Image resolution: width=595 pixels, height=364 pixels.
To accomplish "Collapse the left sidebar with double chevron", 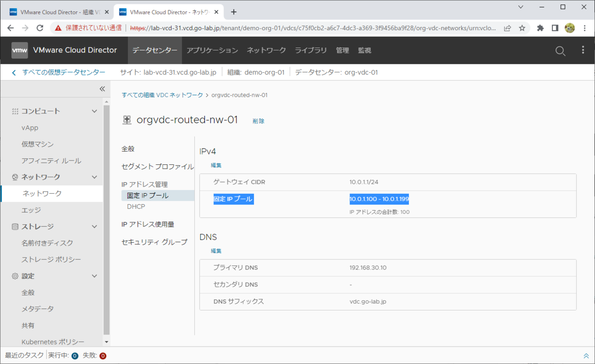I will tap(102, 89).
